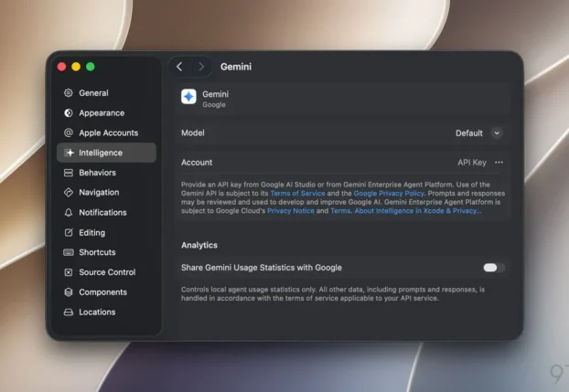This screenshot has width=569, height=392.
Task: Click the Appearance half-circle icon
Action: [x=69, y=112]
